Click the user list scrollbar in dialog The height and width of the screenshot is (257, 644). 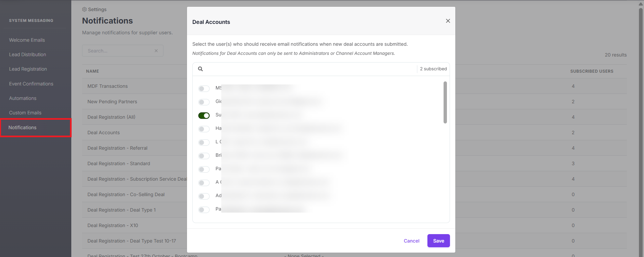pos(445,102)
